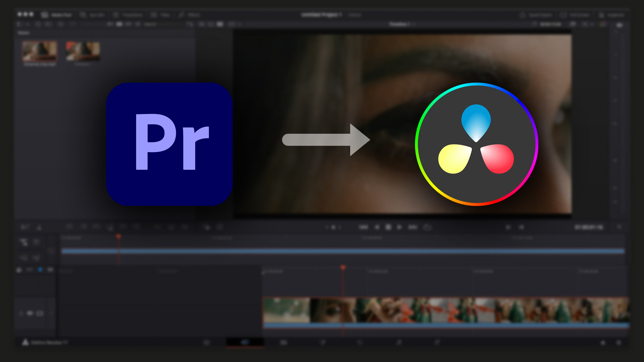Switch to the Fairlight page
Image resolution: width=644 pixels, height=362 pixels.
[399, 343]
